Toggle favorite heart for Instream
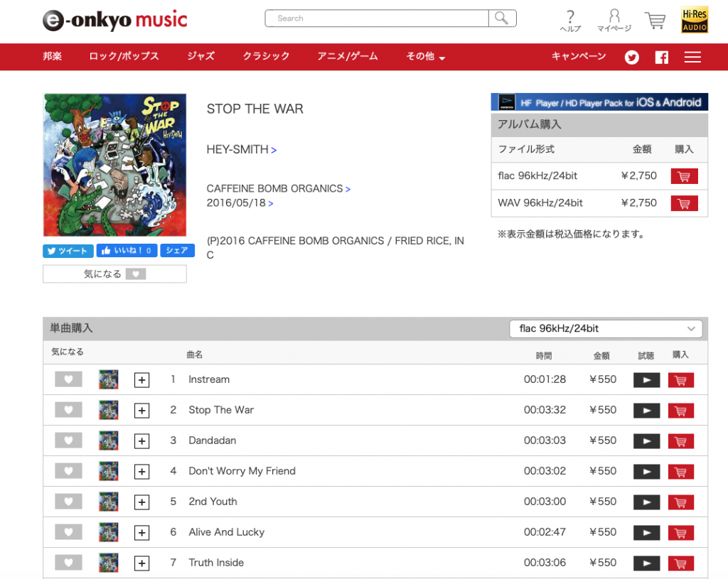The image size is (728, 579). point(68,379)
